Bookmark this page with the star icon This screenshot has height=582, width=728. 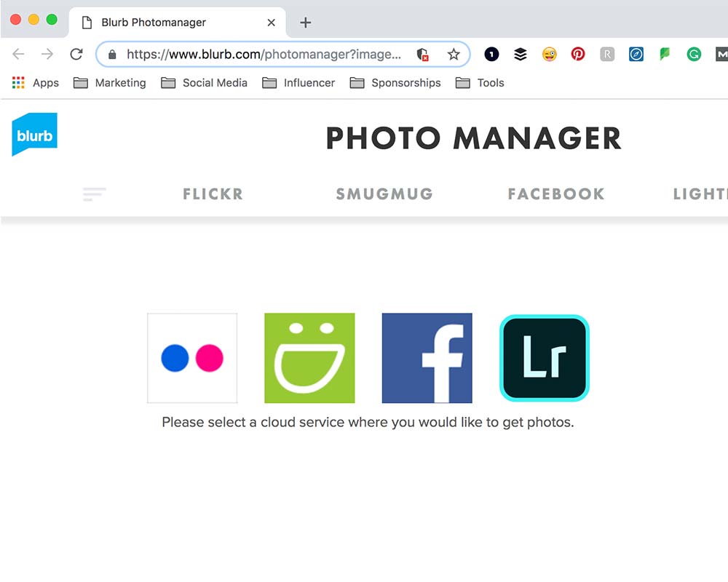(454, 55)
